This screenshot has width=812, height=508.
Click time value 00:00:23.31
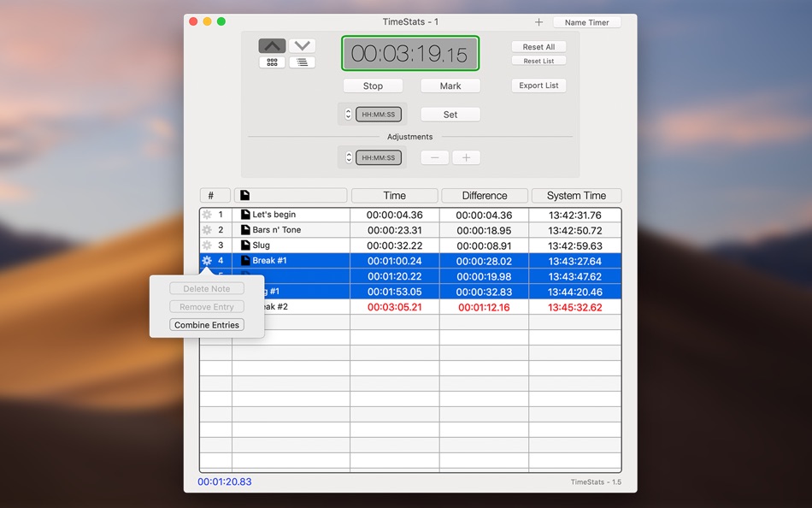395,230
